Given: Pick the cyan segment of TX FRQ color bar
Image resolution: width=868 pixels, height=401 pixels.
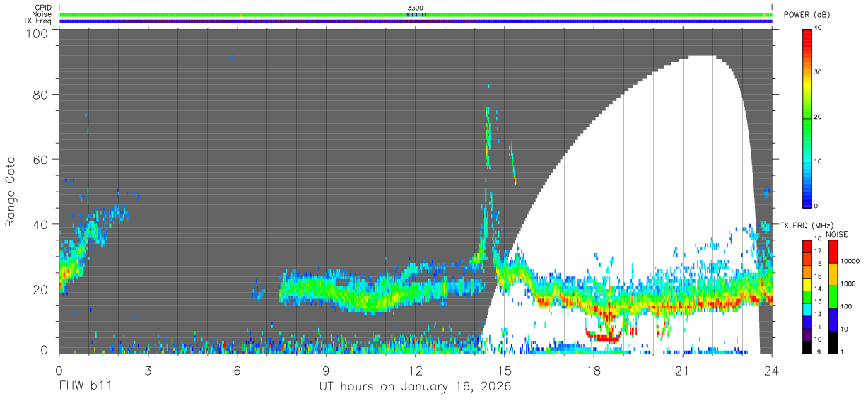Looking at the screenshot, I should pos(807,309).
